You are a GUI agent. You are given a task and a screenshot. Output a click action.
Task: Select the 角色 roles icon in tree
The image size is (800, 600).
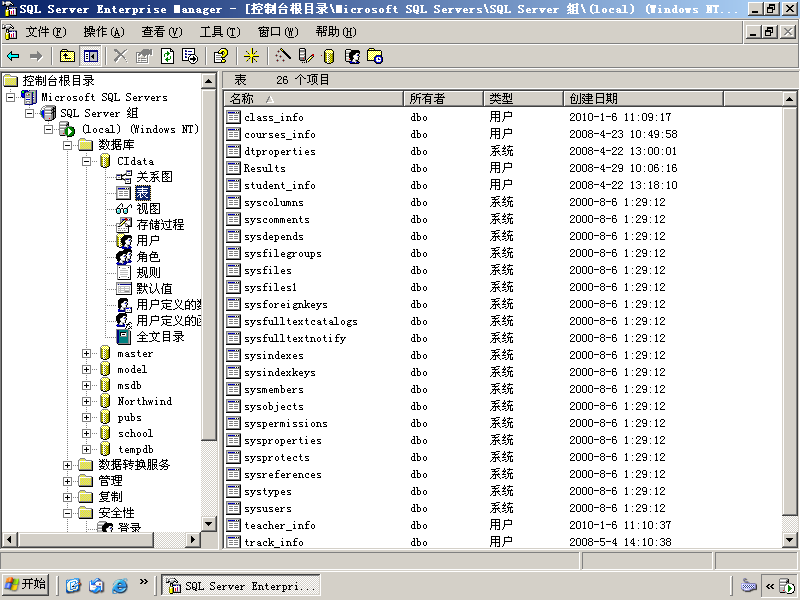pyautogui.click(x=123, y=257)
